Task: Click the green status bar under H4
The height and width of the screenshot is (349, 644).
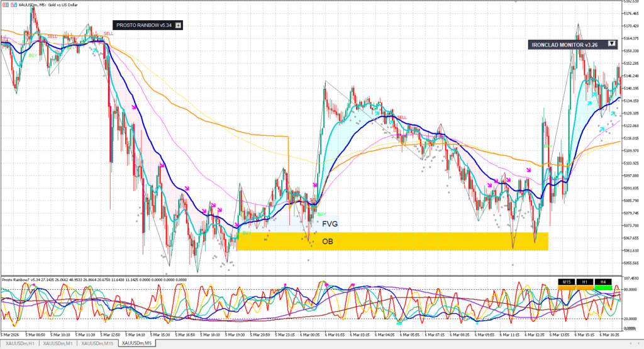Action: [603, 287]
